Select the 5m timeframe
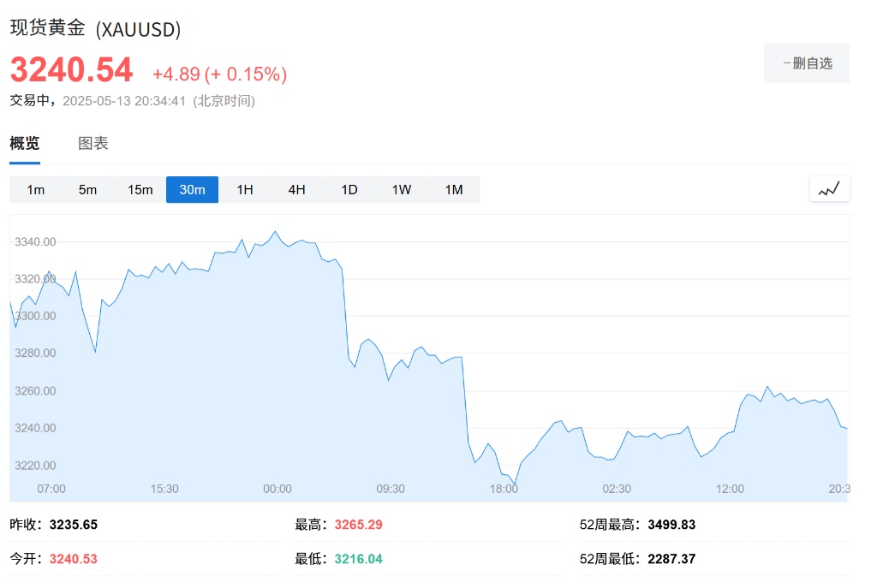877x588 pixels. point(87,190)
